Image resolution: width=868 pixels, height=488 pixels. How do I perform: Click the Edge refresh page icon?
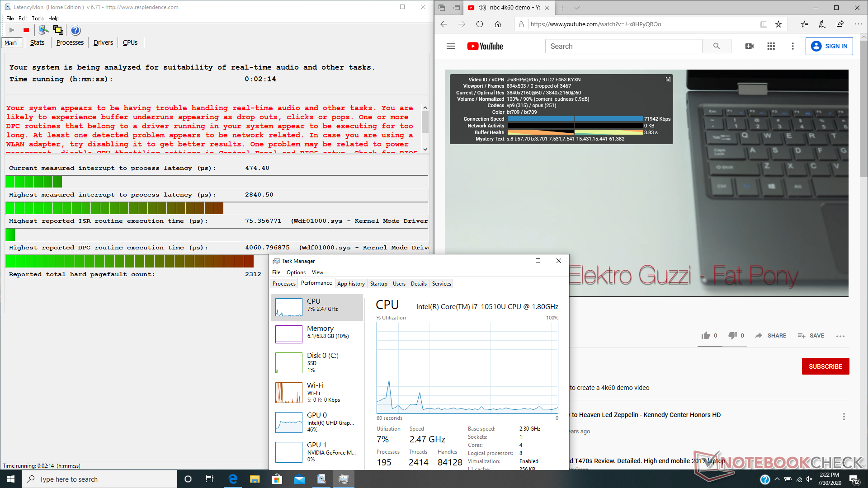click(x=479, y=24)
